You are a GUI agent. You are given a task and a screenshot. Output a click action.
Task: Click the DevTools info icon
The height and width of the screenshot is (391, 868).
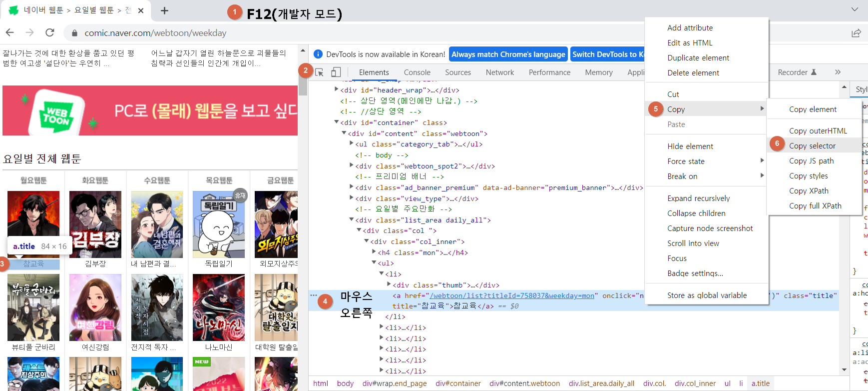click(318, 54)
